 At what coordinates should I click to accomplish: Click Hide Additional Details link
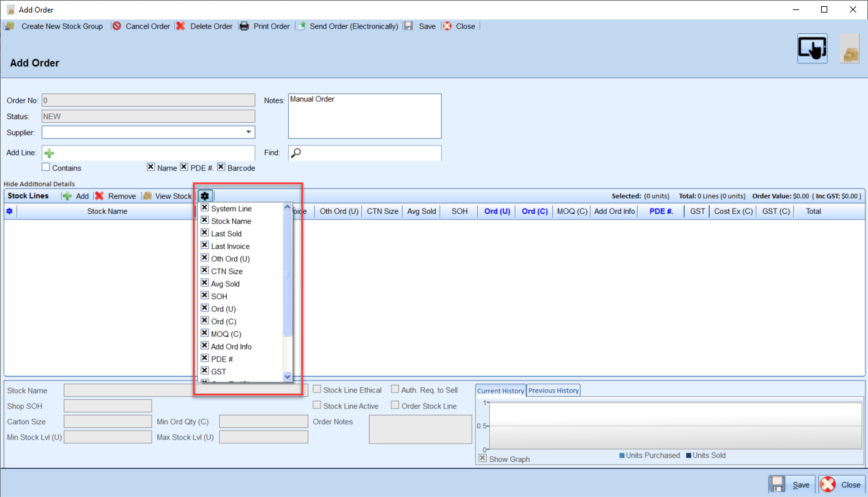39,184
